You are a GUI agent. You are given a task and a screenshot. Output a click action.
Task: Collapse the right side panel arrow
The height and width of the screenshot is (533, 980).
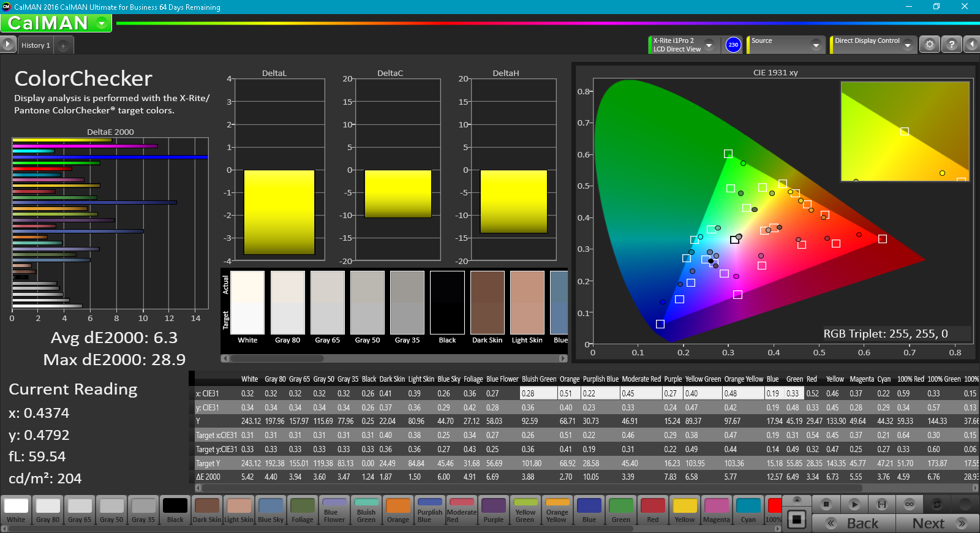971,44
